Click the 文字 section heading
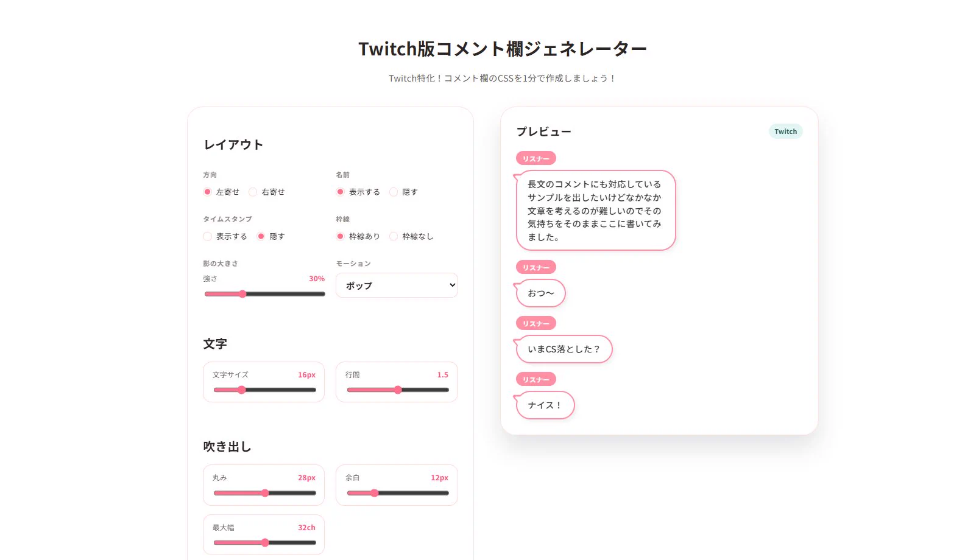The width and height of the screenshot is (965, 560). 215,344
